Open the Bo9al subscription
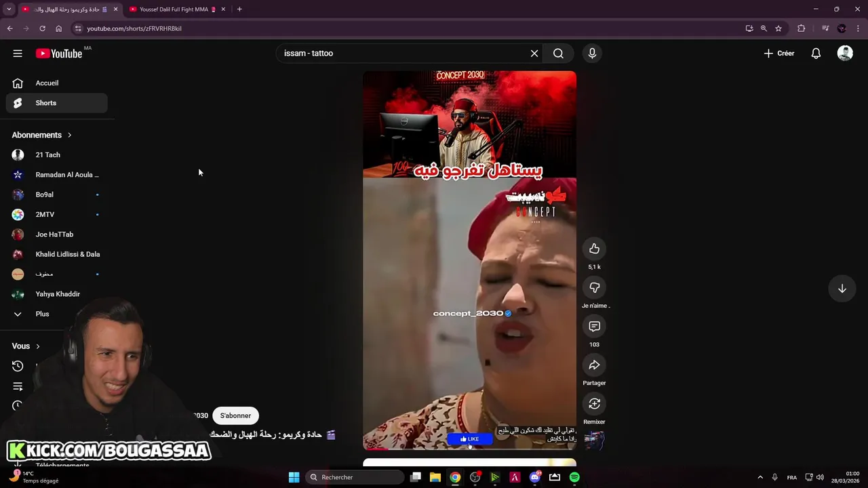 coord(57,195)
